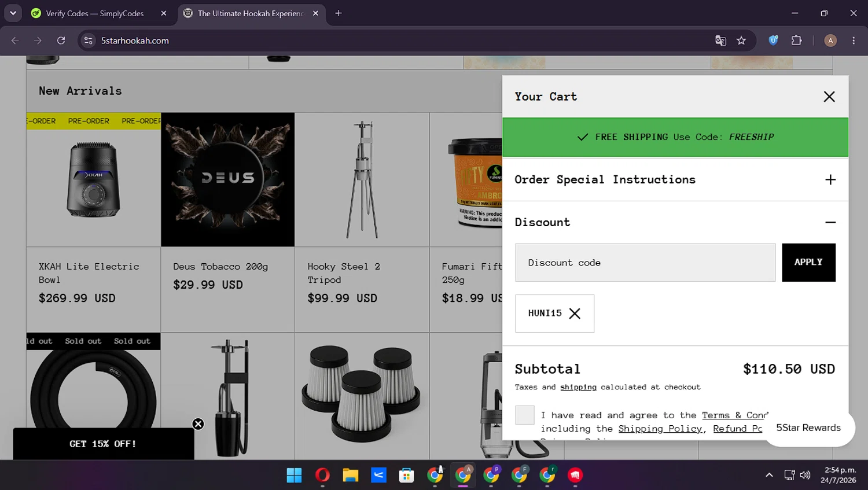Select The Ultimate Hookah Experience tab
This screenshot has width=868, height=490.
pos(250,13)
